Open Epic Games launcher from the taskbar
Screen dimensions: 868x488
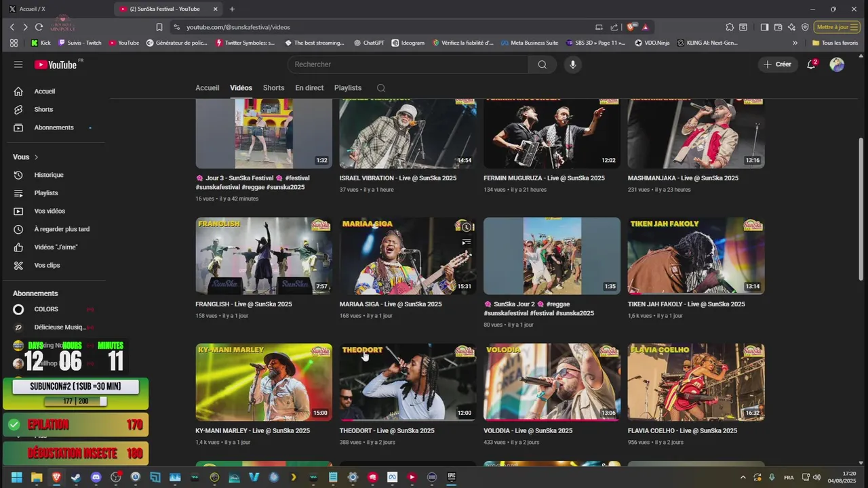[x=452, y=477]
